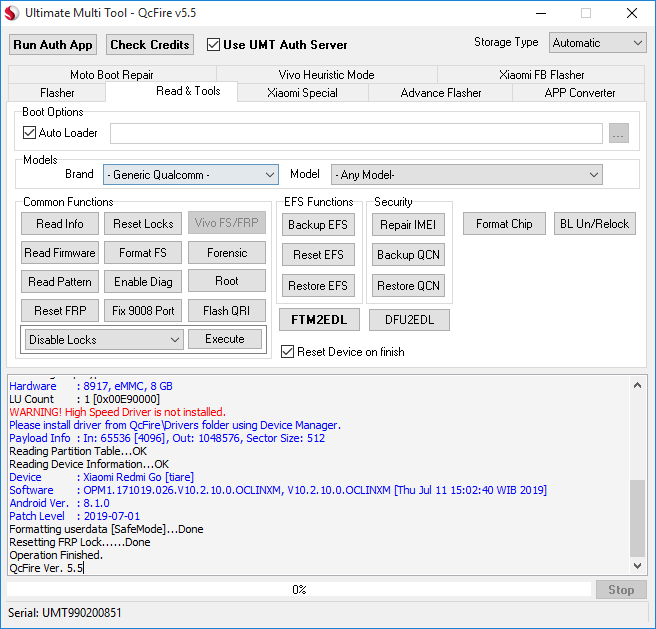Click the Execute button
This screenshot has width=656, height=629.
225,339
